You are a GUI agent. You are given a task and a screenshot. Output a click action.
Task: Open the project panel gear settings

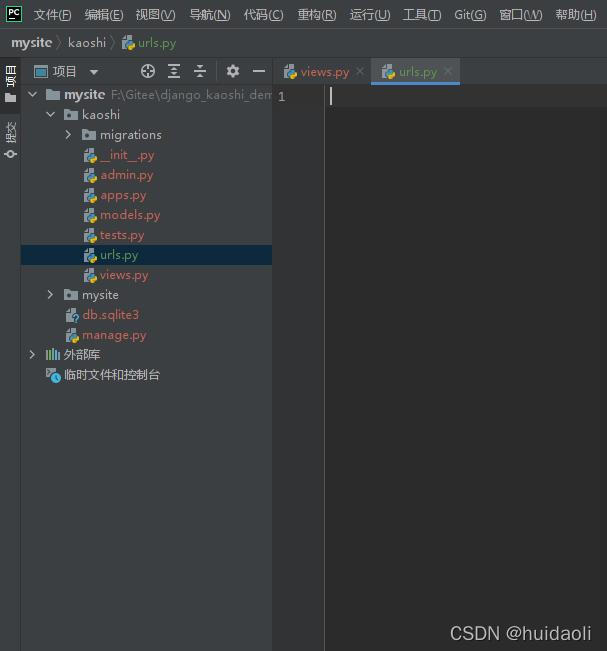(233, 71)
